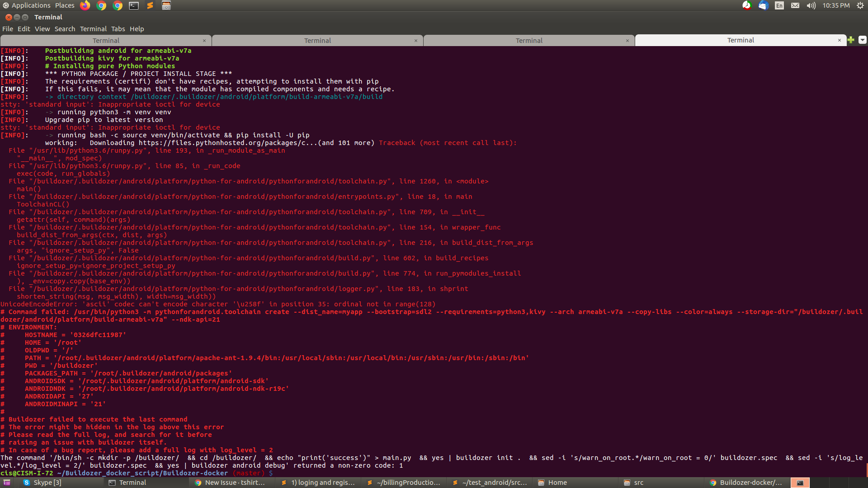This screenshot has width=868, height=488.
Task: Click the time tracker clock tray icon
Action: click(x=747, y=5)
